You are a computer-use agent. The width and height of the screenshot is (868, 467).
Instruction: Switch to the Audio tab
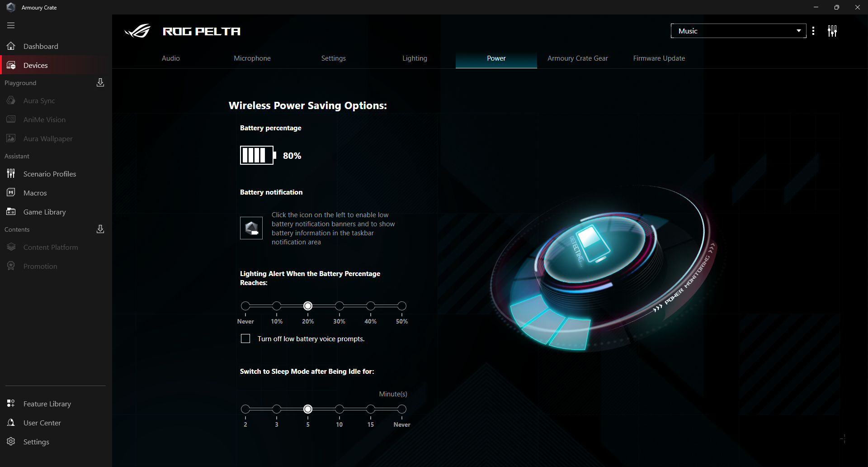click(x=171, y=58)
